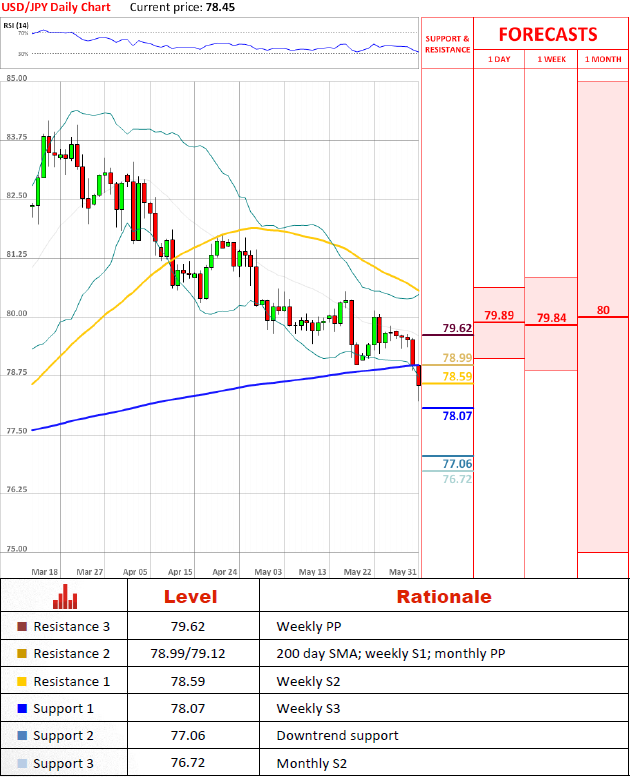Click the 85.00 y-axis price label
This screenshot has width=630, height=777.
(16, 78)
